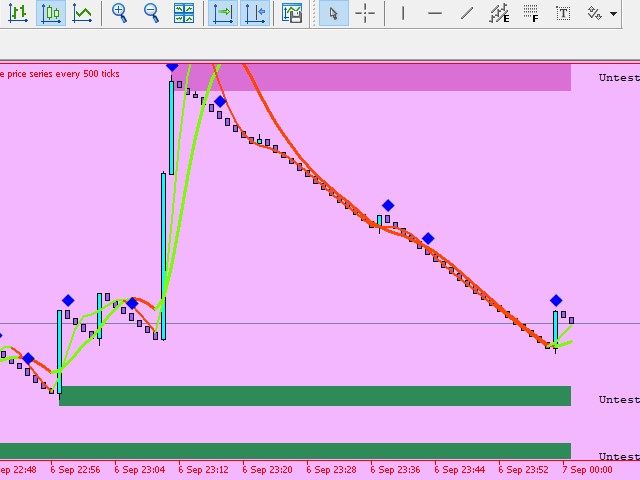640x480 pixels.
Task: Pick the vertical line drawing tool
Action: [x=403, y=13]
